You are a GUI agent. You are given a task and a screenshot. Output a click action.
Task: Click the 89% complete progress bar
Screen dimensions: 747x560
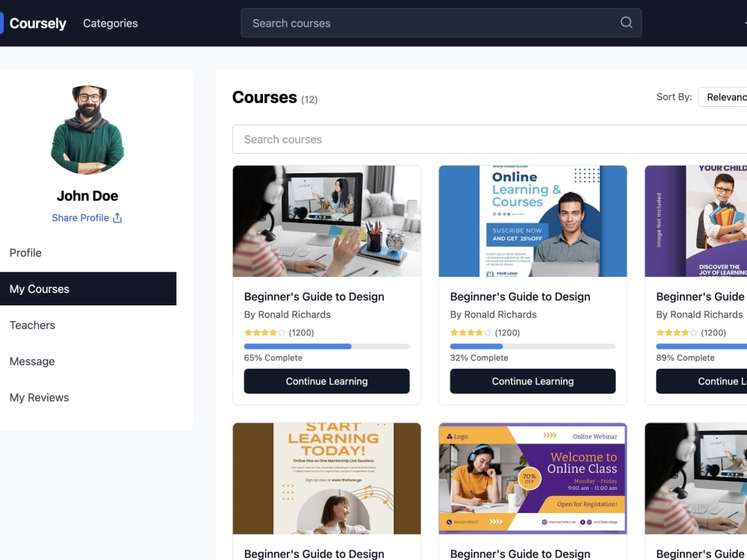pyautogui.click(x=701, y=346)
